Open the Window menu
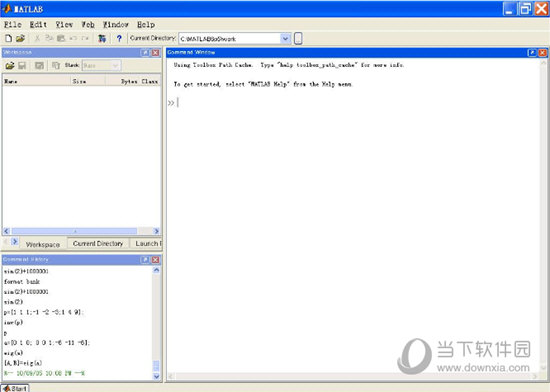The width and height of the screenshot is (550, 392). click(116, 25)
